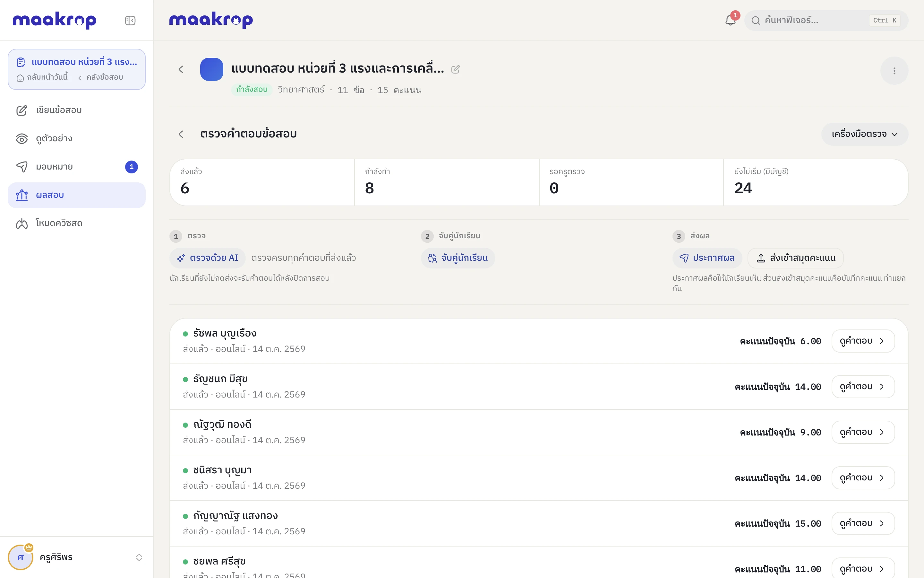Screen dimensions: 924x578
Task: Click the จับคู่นักเรียน button
Action: [x=458, y=258]
